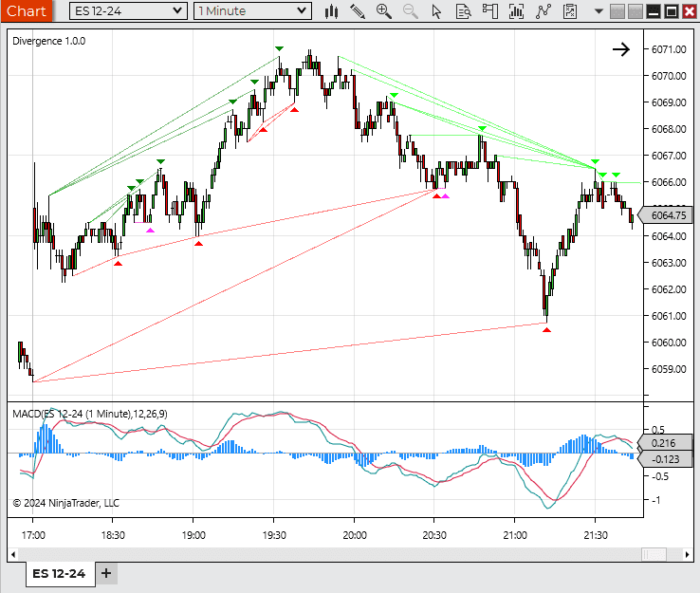This screenshot has height=593, width=700.
Task: Open the Indicators bar-chart icon
Action: click(517, 11)
